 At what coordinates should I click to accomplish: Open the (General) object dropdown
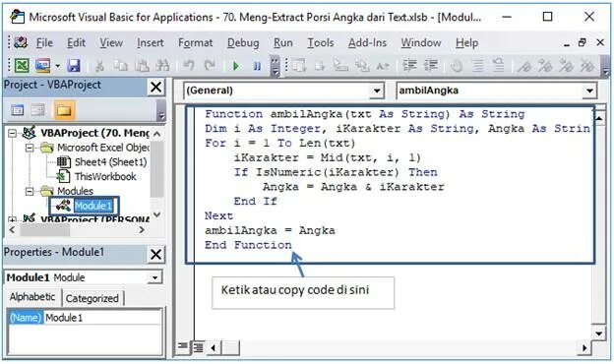coord(376,91)
